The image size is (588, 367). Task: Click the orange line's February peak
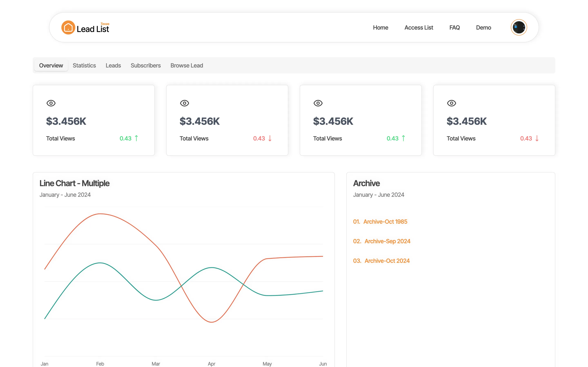(100, 214)
